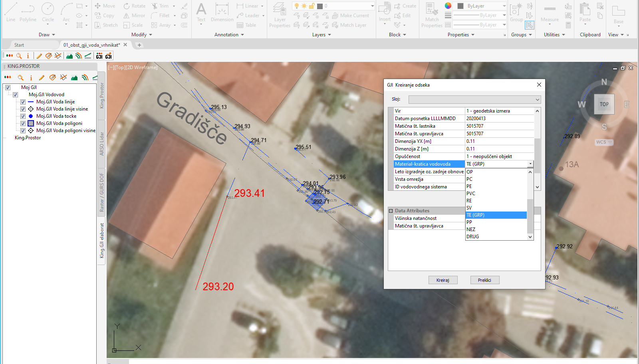
Task: Toggle the Moj.GJI Voda poligoni visine checkbox
Action: click(x=23, y=131)
